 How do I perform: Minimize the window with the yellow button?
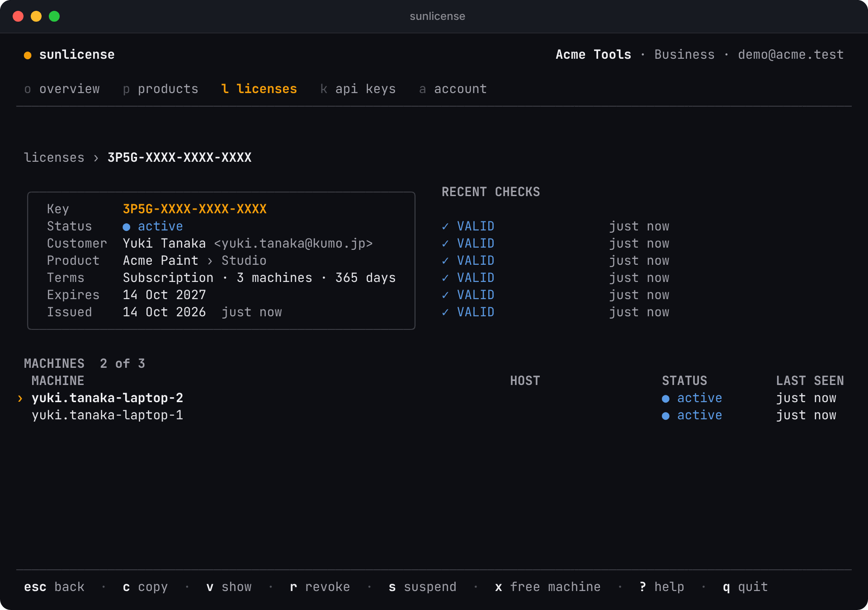(36, 16)
